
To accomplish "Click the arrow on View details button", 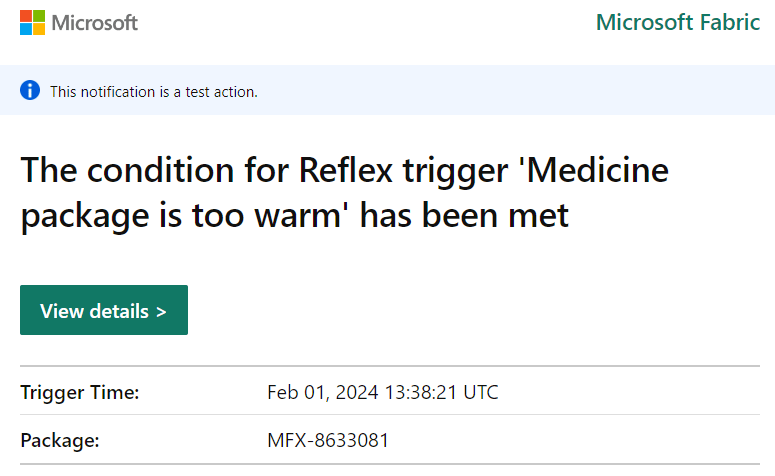I will click(x=160, y=311).
